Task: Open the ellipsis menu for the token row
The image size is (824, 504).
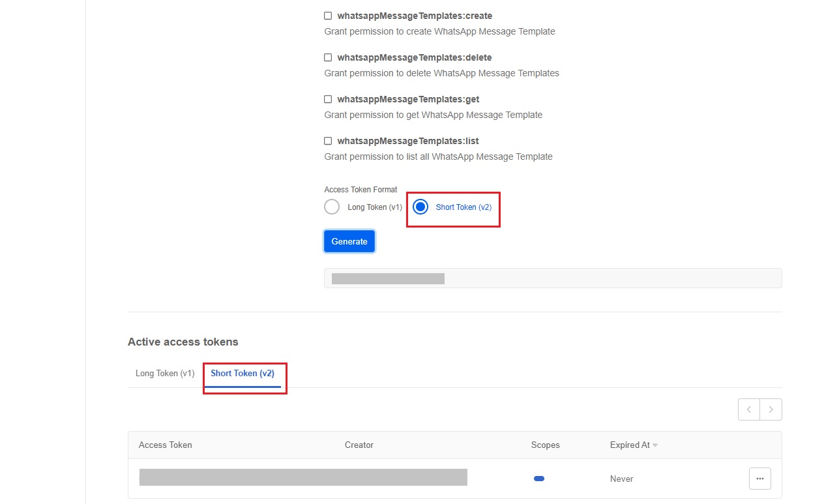Action: pos(759,479)
